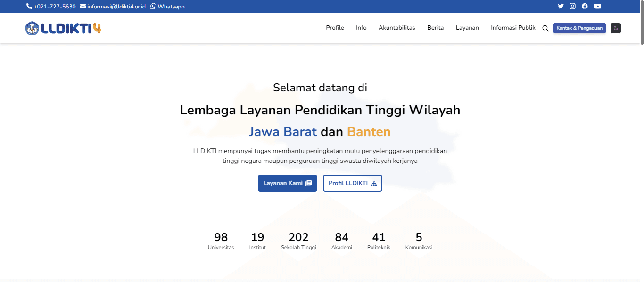Open the Twitter social link icon

click(x=561, y=7)
